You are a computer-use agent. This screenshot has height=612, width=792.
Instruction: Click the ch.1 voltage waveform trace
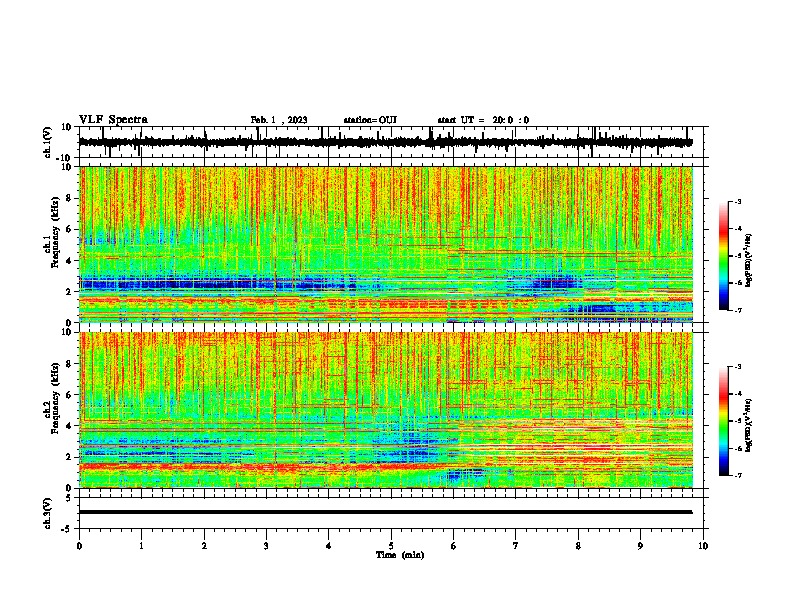[386, 142]
